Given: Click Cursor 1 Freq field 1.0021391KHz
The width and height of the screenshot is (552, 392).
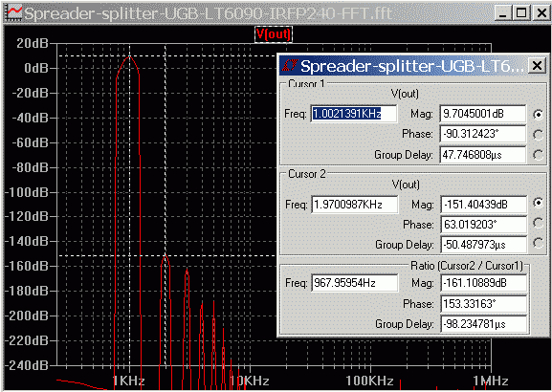Looking at the screenshot, I should tap(354, 114).
